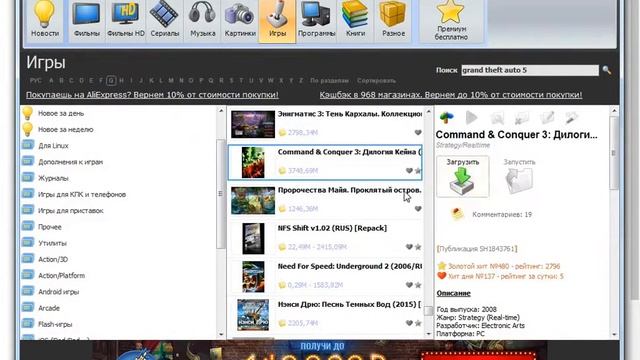Open the Кэшбэк в 968 магазинах link
The height and width of the screenshot is (360, 640).
pos(451,95)
